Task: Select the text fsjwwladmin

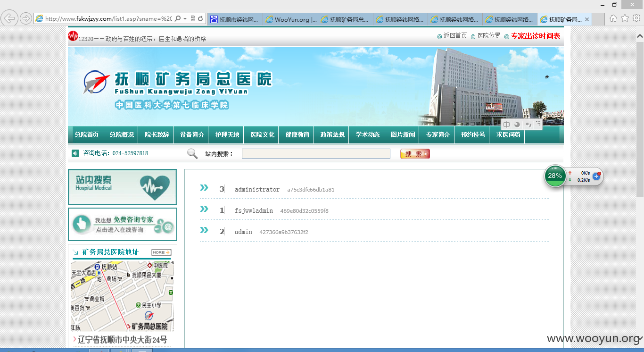Action: [x=254, y=210]
